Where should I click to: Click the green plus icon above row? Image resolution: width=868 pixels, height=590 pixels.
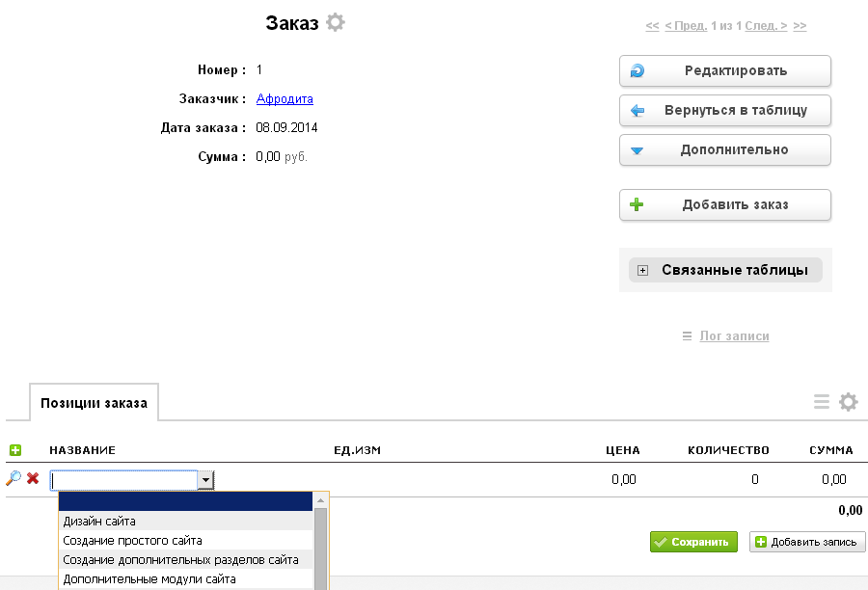14,450
